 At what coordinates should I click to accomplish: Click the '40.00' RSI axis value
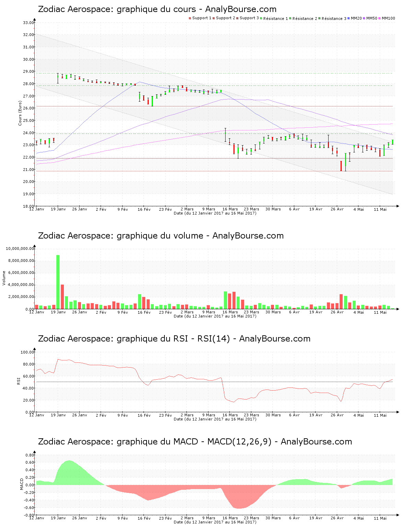(x=28, y=388)
